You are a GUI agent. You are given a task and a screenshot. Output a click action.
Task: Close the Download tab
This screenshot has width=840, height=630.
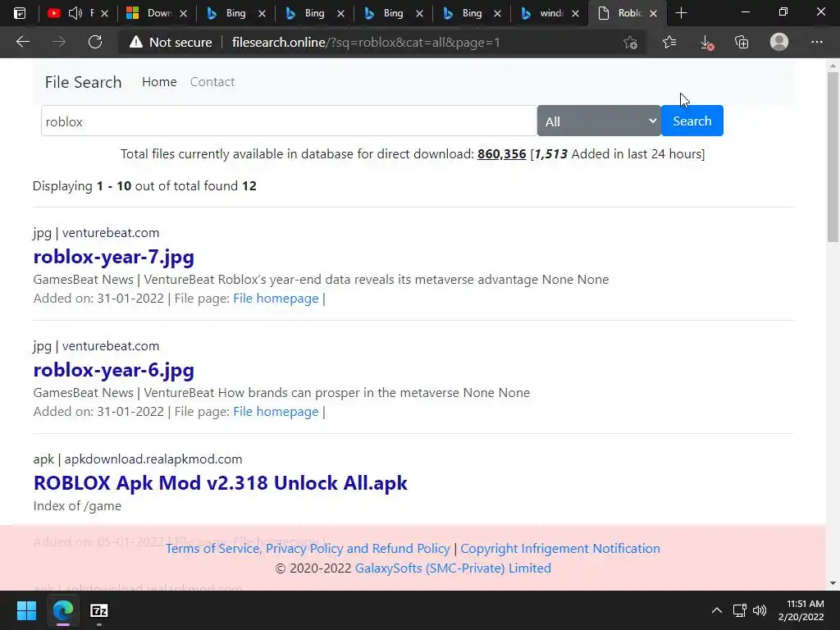point(183,13)
